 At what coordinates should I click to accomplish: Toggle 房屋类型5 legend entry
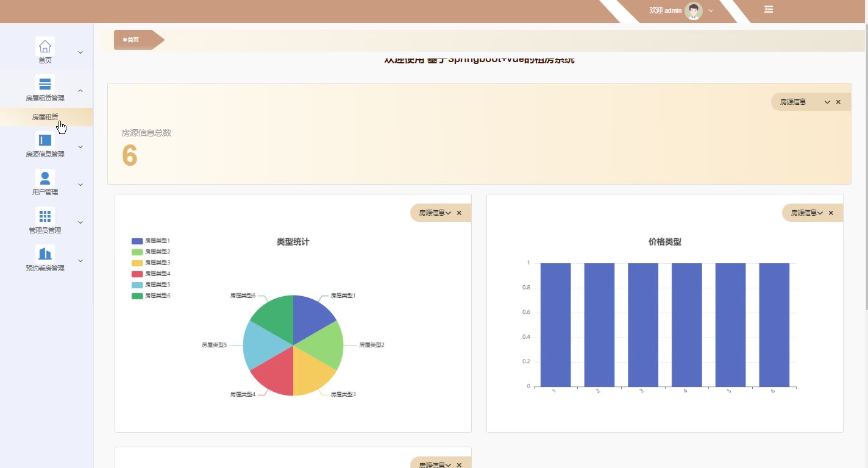(151, 285)
